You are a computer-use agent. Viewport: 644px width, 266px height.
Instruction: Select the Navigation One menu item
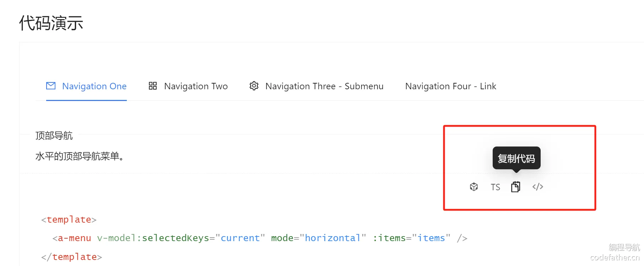[86, 86]
